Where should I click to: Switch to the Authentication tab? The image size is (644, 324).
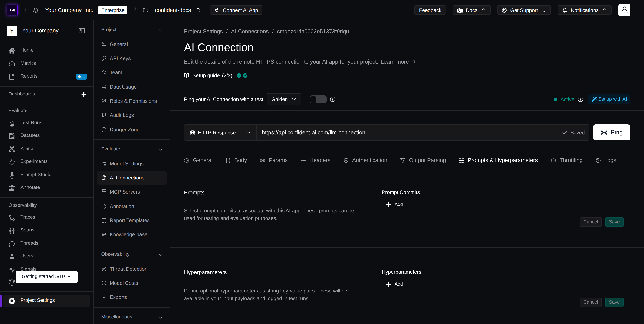(x=365, y=160)
